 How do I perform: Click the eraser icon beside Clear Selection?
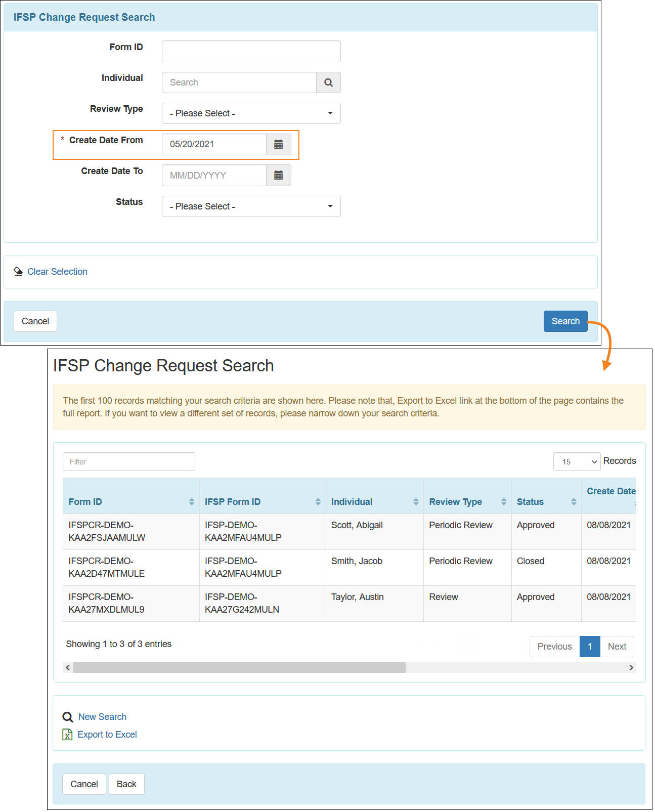point(18,272)
